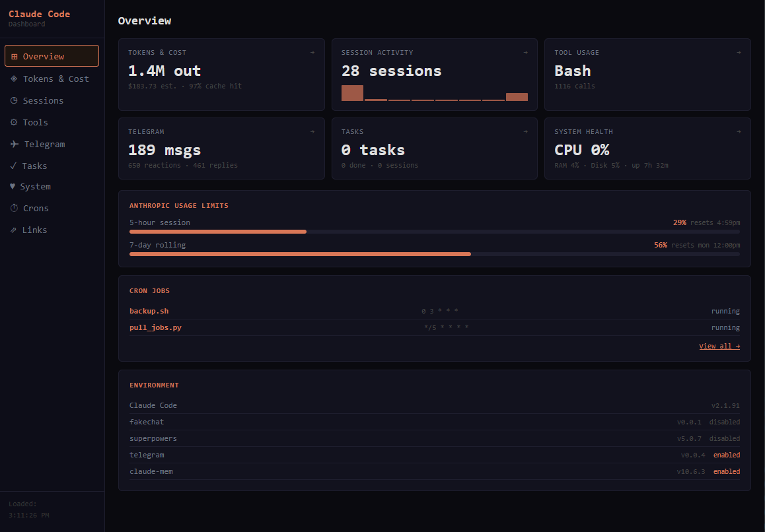The image size is (765, 532).
Task: Click Claude Code environment row name
Action: (153, 405)
